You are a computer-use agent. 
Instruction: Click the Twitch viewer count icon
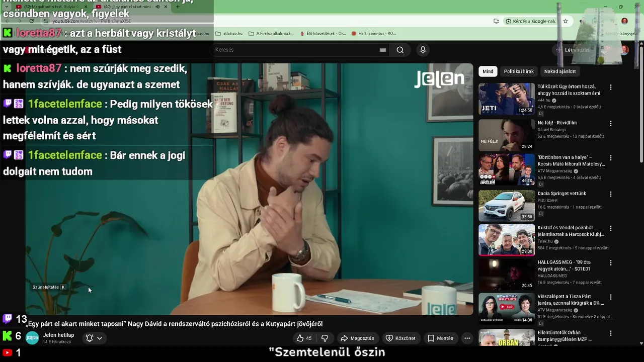8,318
